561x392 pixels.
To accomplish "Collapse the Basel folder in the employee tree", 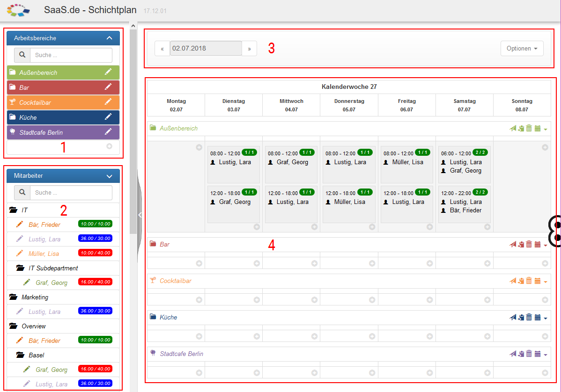I will pos(21,355).
